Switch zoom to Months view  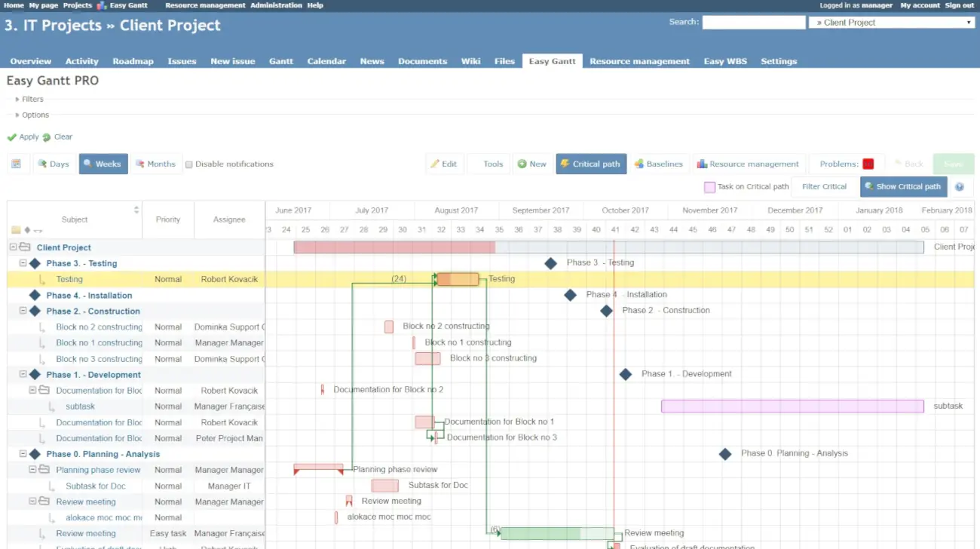coord(155,164)
